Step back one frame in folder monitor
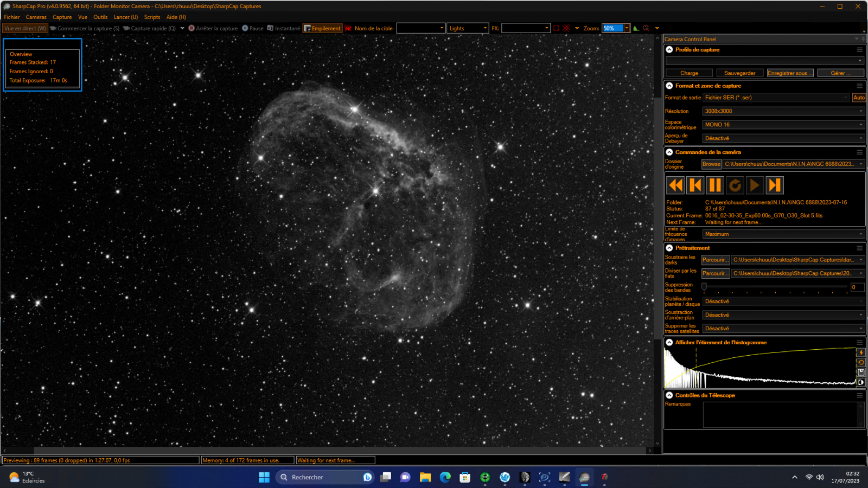 click(x=695, y=185)
